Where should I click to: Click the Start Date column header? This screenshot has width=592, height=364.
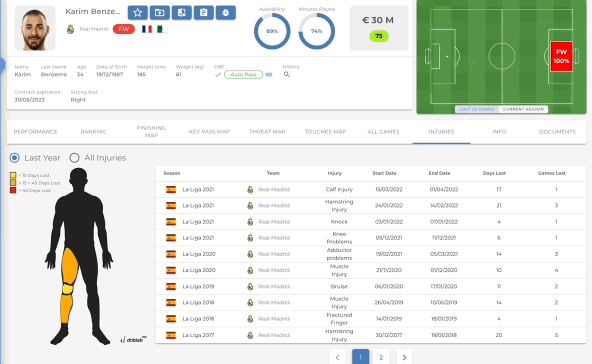(384, 173)
